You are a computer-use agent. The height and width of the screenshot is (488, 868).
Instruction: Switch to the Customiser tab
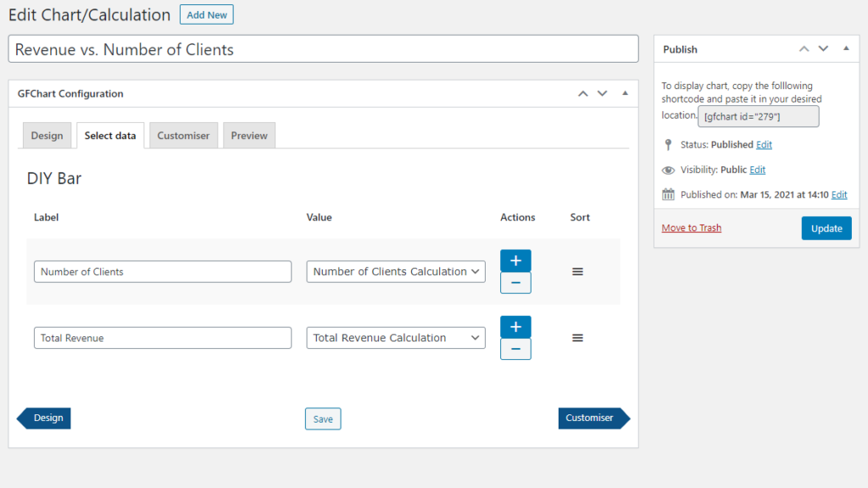[x=183, y=136]
